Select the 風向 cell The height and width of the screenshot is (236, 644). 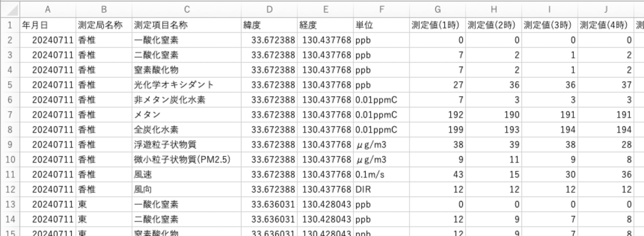(186, 189)
